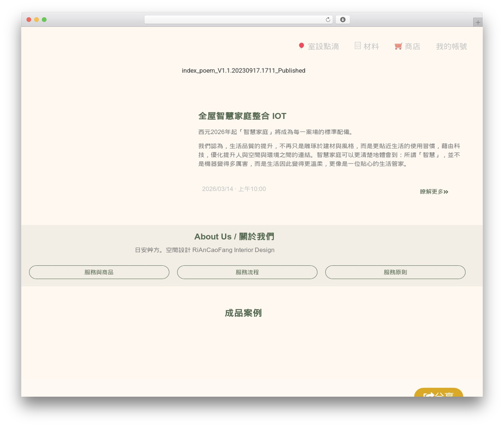Image resolution: width=504 pixels, height=427 pixels.
Task: Open the browser downloads button
Action: tap(343, 20)
